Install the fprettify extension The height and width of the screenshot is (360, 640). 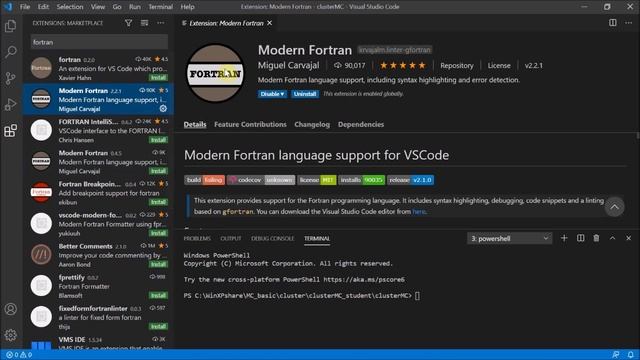click(x=158, y=296)
